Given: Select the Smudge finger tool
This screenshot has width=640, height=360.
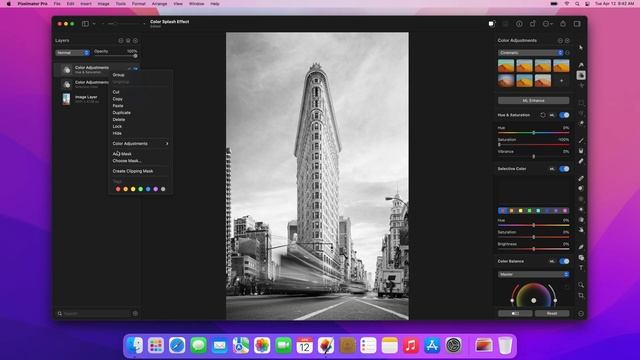Looking at the screenshot, I should (x=581, y=229).
